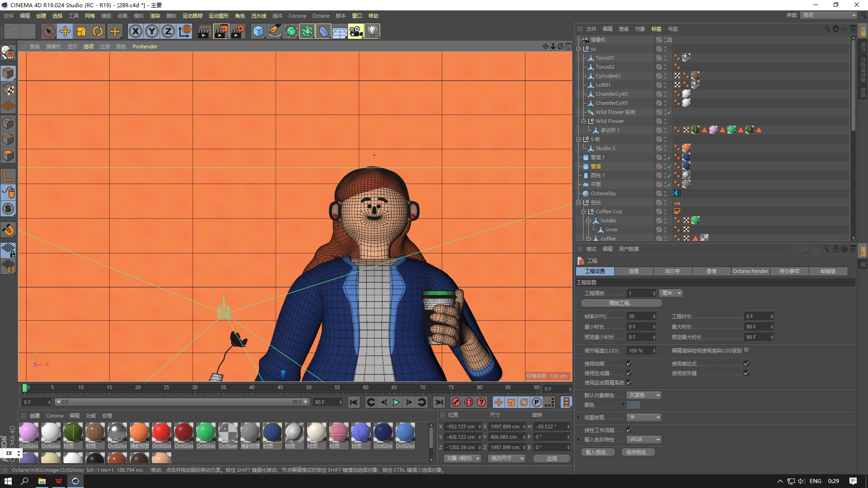Click the Render View clapperboard icon

[x=204, y=32]
